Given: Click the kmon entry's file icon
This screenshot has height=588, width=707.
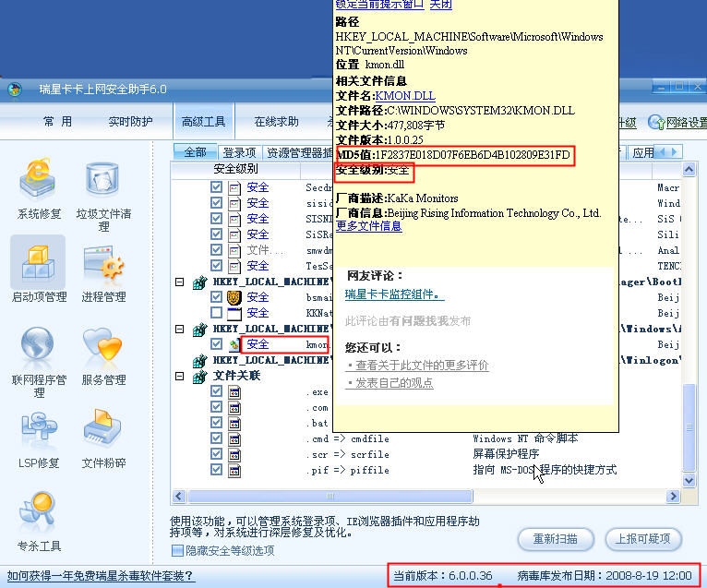Looking at the screenshot, I should [234, 344].
